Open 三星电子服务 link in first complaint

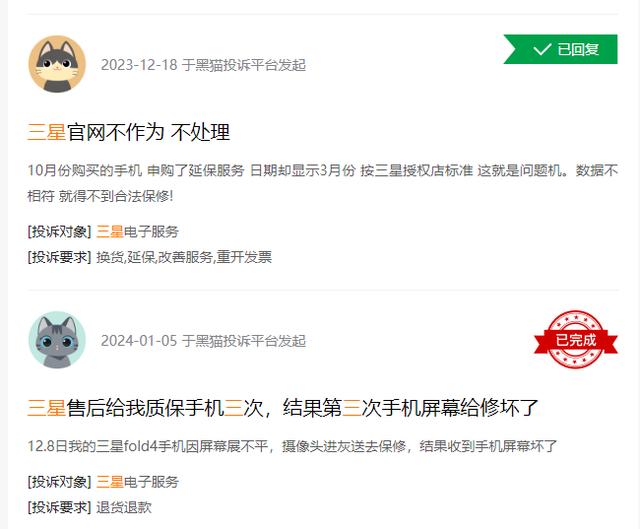[x=138, y=232]
